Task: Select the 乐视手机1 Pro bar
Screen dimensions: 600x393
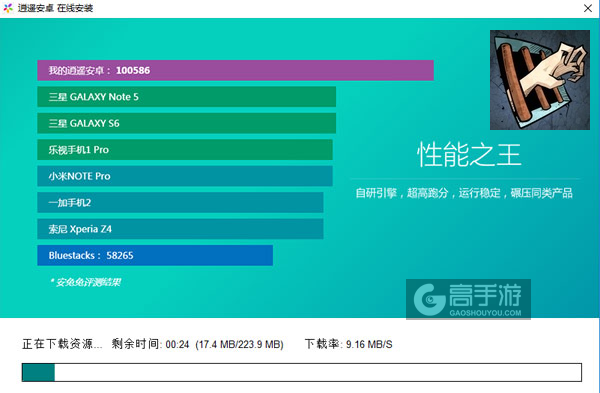Action: coord(185,150)
